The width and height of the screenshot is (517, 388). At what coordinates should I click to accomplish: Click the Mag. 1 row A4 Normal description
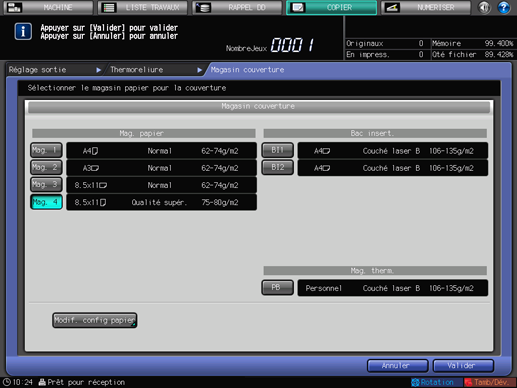click(x=162, y=151)
